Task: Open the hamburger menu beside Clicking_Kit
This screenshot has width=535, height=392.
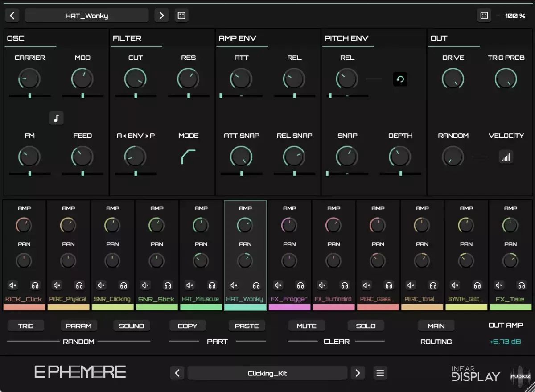Action: coord(380,373)
